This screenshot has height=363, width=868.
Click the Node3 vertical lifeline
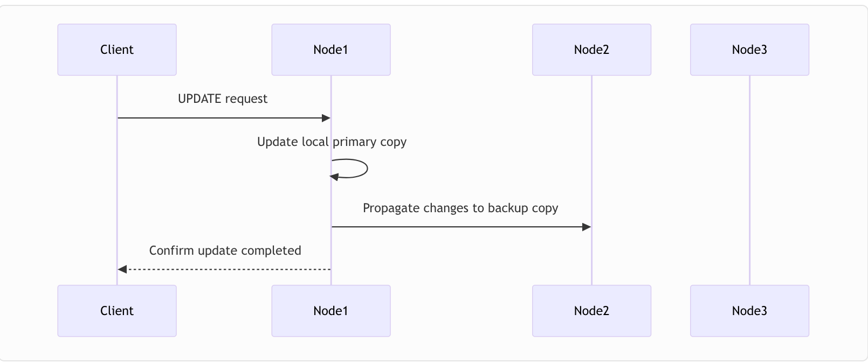[749, 178]
